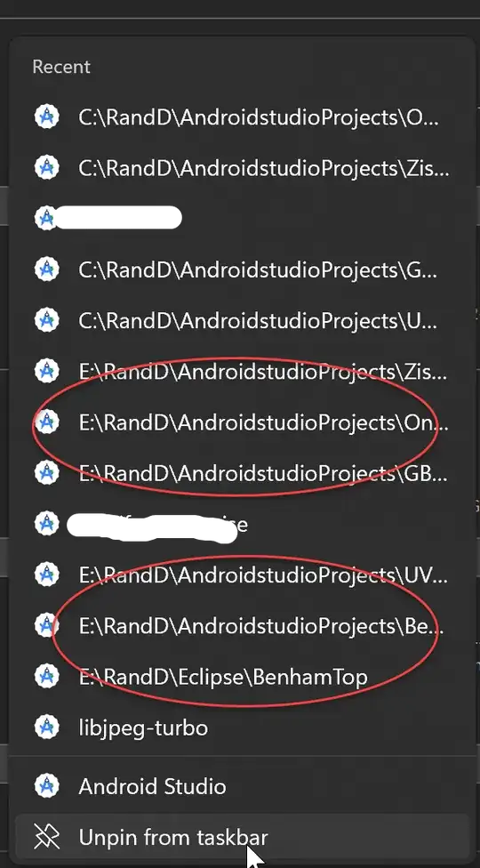Viewport: 480px width, 868px height.
Task: Open the libjpeg-turbo recent project
Action: (244, 727)
